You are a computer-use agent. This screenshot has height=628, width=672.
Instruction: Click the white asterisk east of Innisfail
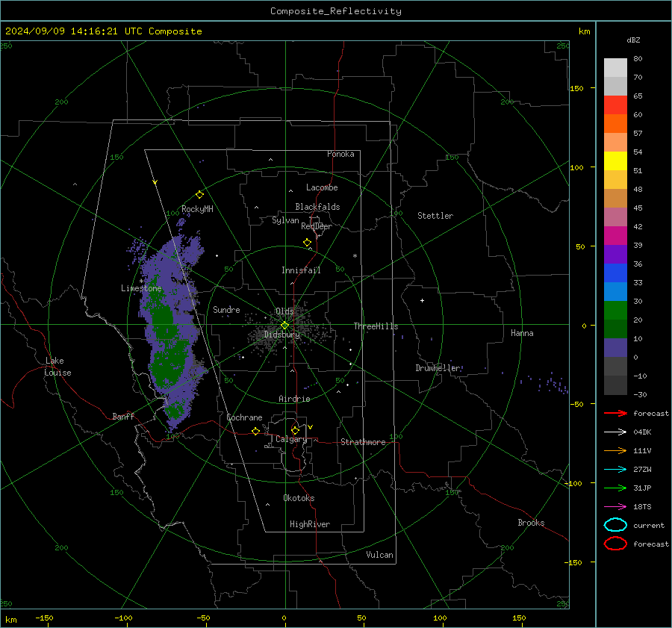coord(355,256)
